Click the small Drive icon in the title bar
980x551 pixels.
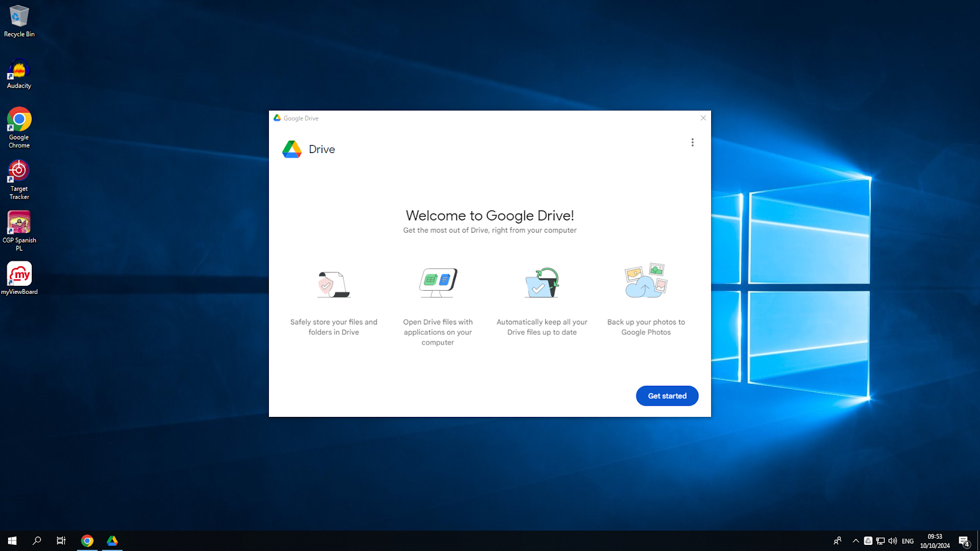(x=277, y=118)
